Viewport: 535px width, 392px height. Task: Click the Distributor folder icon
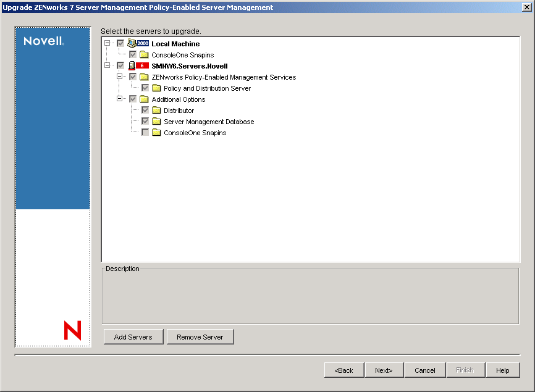157,110
